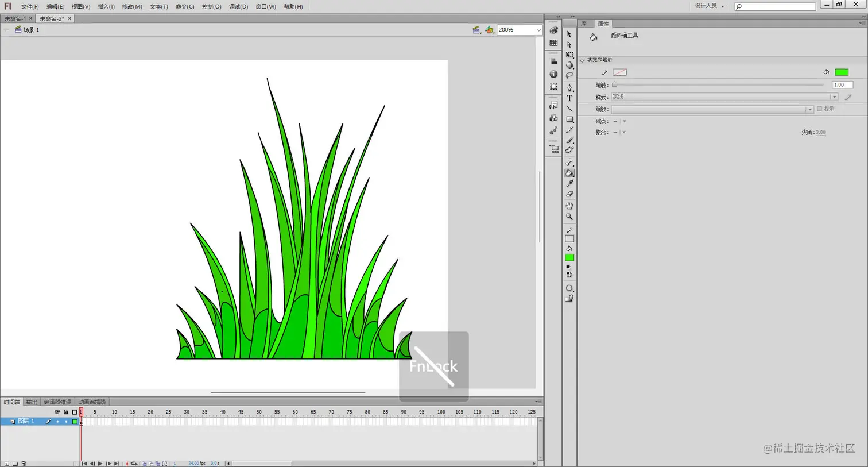Click the play button in timeline
868x467 pixels.
(100, 464)
